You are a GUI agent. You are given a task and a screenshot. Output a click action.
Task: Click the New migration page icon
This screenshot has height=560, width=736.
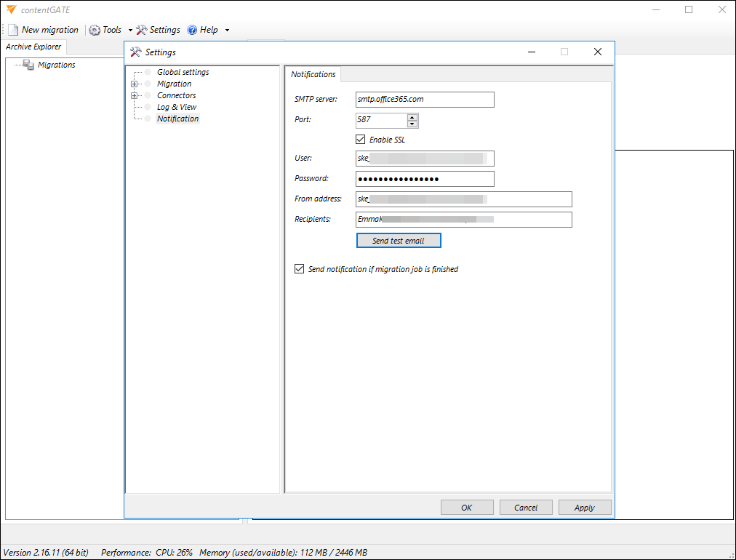pos(13,30)
